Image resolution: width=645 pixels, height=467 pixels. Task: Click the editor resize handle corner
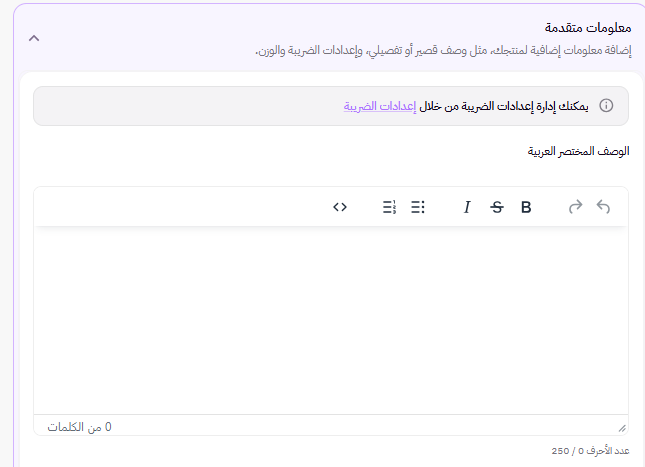(622, 428)
